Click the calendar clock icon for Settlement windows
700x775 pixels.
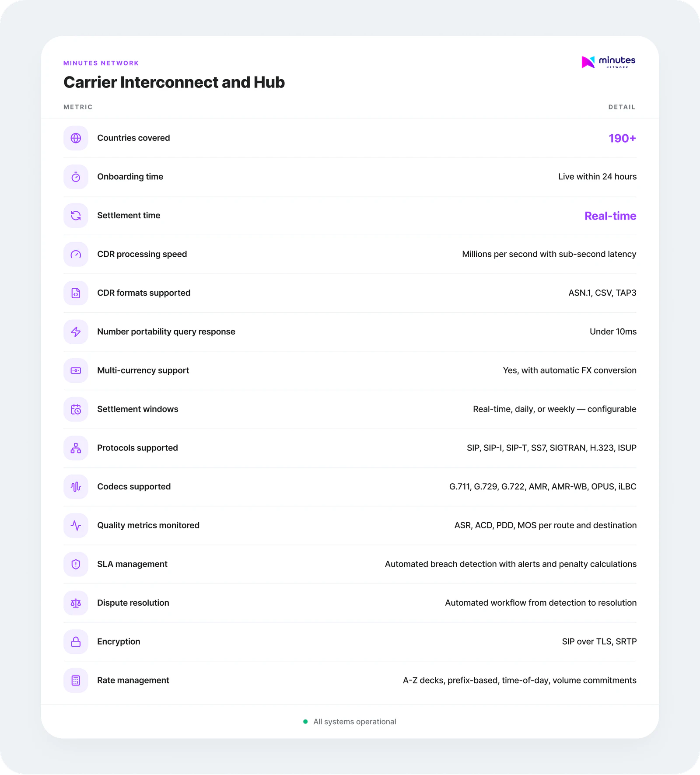click(76, 409)
